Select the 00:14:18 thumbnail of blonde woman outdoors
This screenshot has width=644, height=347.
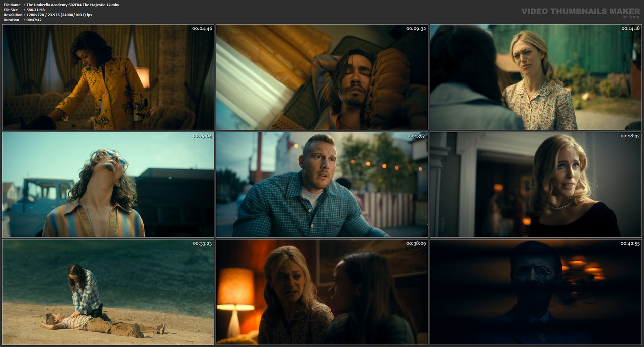tap(536, 77)
